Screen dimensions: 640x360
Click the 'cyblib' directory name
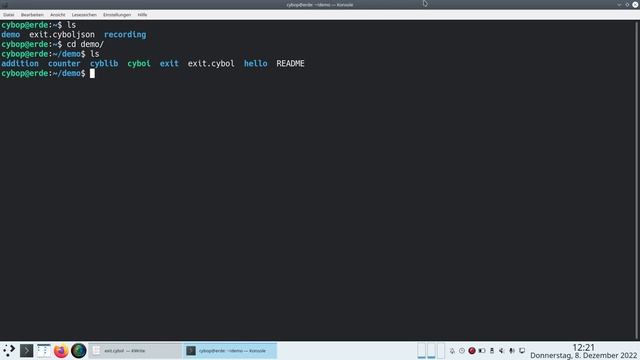point(104,64)
